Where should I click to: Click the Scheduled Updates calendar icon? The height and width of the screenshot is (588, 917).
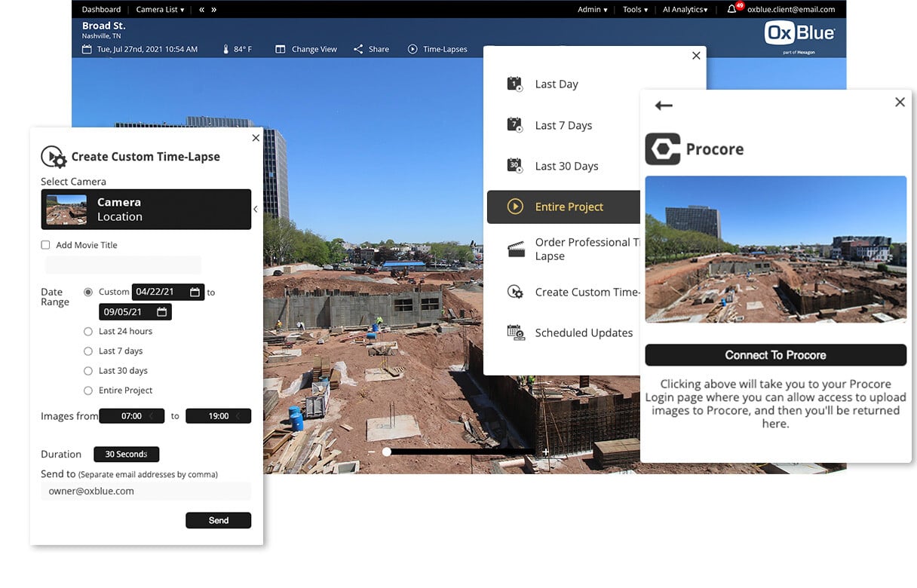point(516,332)
